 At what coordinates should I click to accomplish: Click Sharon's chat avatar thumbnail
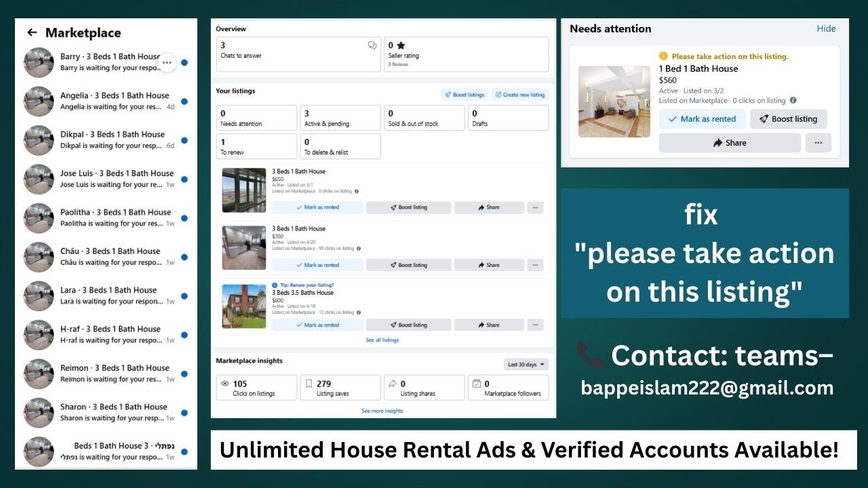point(39,413)
